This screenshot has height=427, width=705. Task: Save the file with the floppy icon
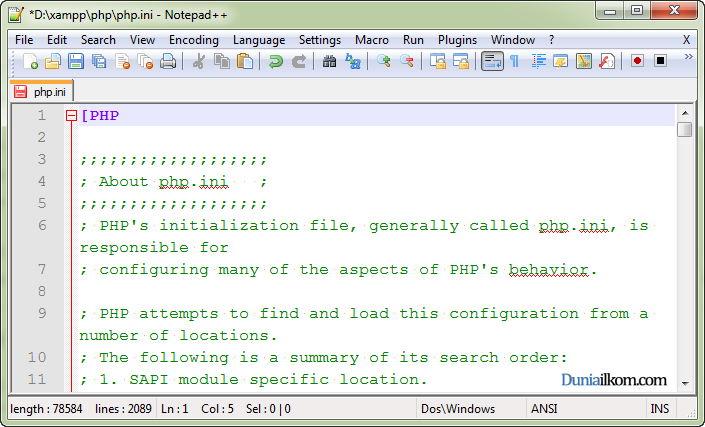(x=76, y=61)
